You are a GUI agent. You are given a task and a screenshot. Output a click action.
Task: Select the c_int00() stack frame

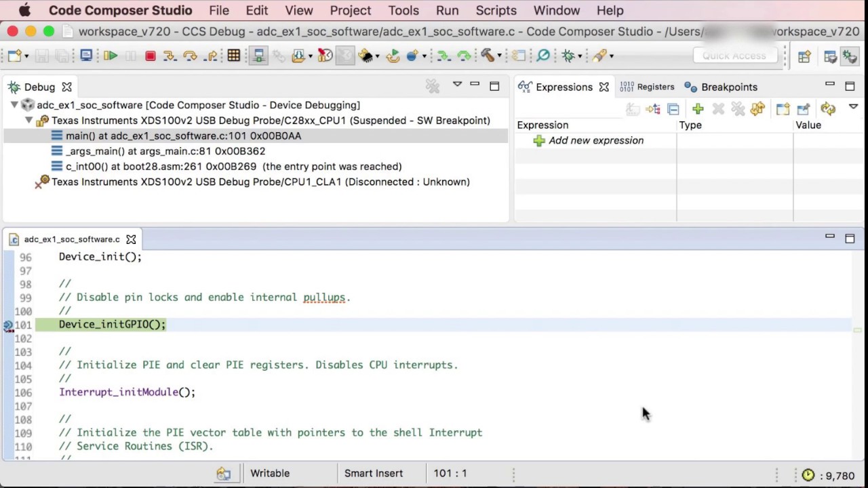234,167
